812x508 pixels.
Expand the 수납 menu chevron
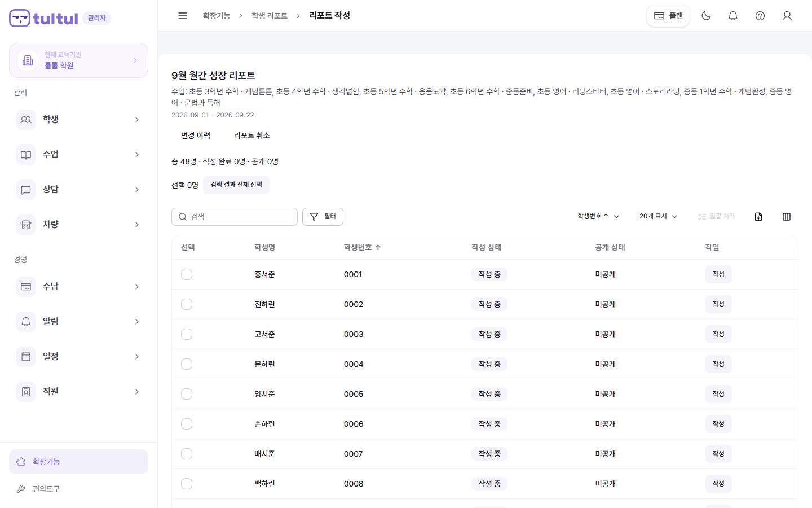(x=137, y=287)
